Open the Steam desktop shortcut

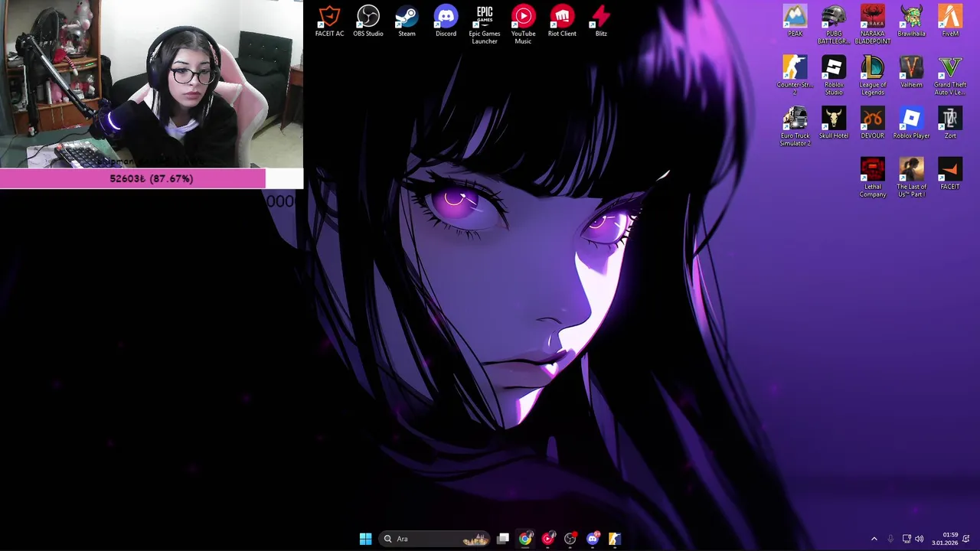click(407, 21)
